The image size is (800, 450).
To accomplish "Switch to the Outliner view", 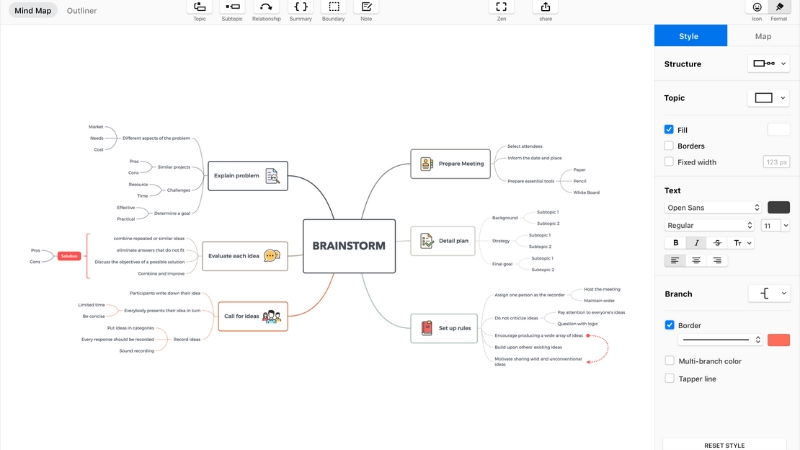I will (82, 10).
